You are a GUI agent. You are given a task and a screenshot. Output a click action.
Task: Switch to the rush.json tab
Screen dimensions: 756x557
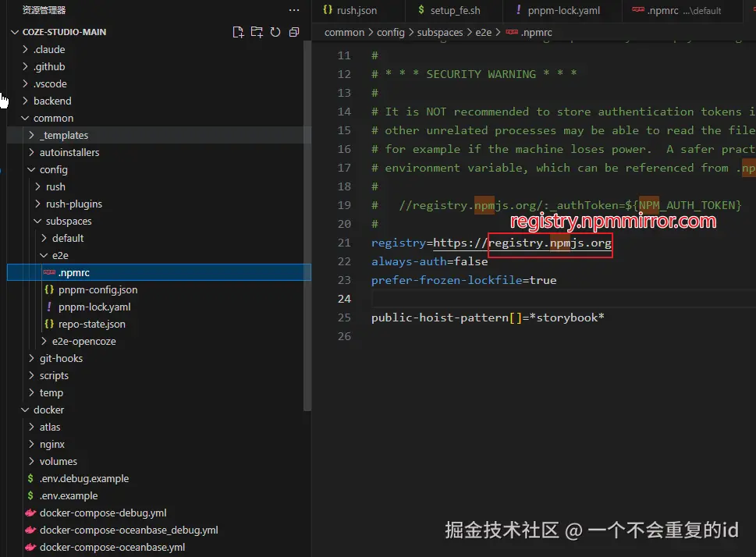357,11
